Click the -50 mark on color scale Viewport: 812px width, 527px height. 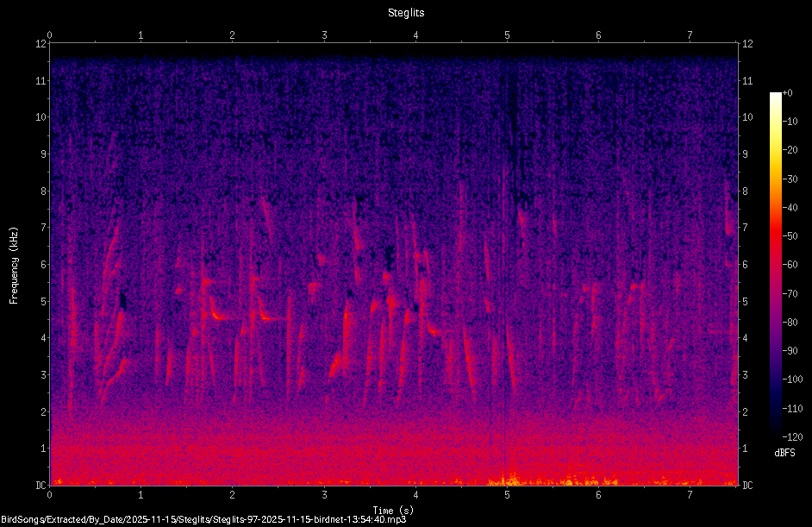(790, 236)
